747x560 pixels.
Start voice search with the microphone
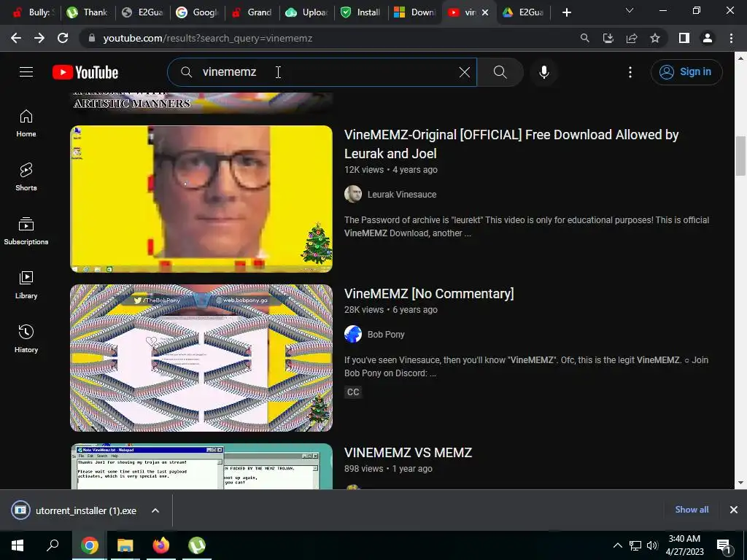point(544,72)
